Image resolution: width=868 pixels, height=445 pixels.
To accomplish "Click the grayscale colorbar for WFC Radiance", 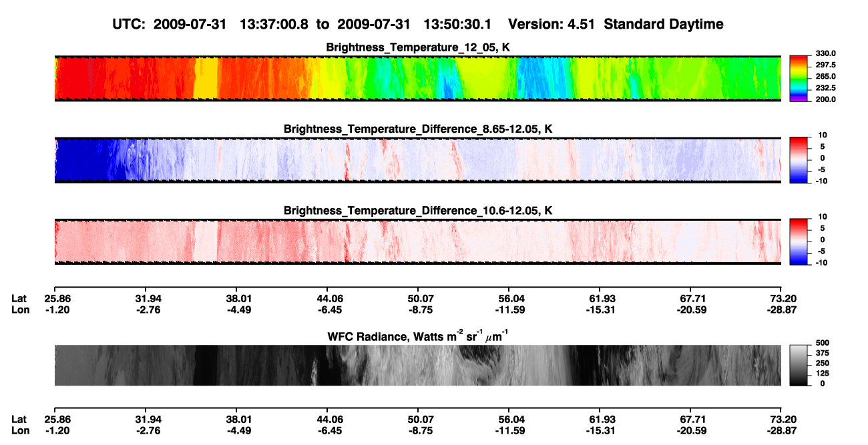I will click(x=799, y=366).
